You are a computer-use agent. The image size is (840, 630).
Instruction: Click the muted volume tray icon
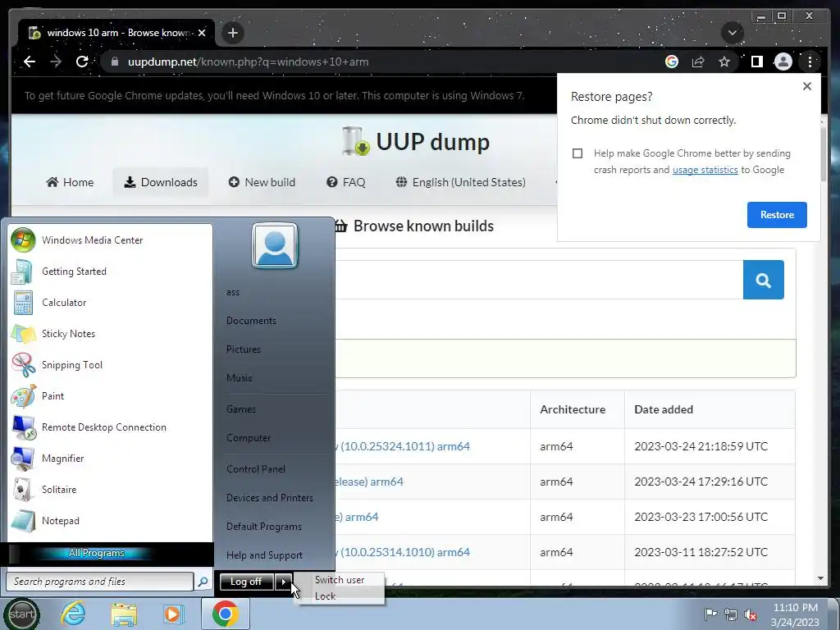point(751,615)
